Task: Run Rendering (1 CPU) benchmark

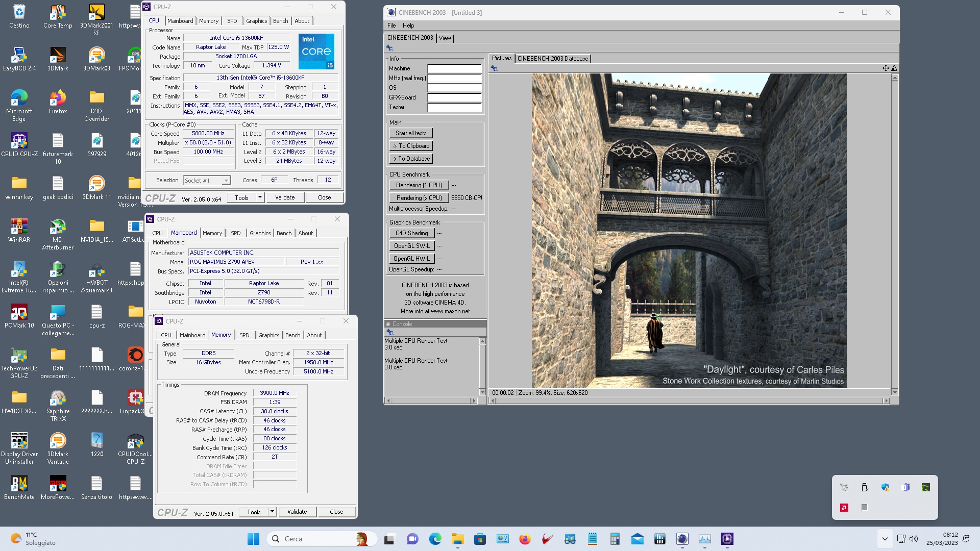Action: click(x=419, y=185)
